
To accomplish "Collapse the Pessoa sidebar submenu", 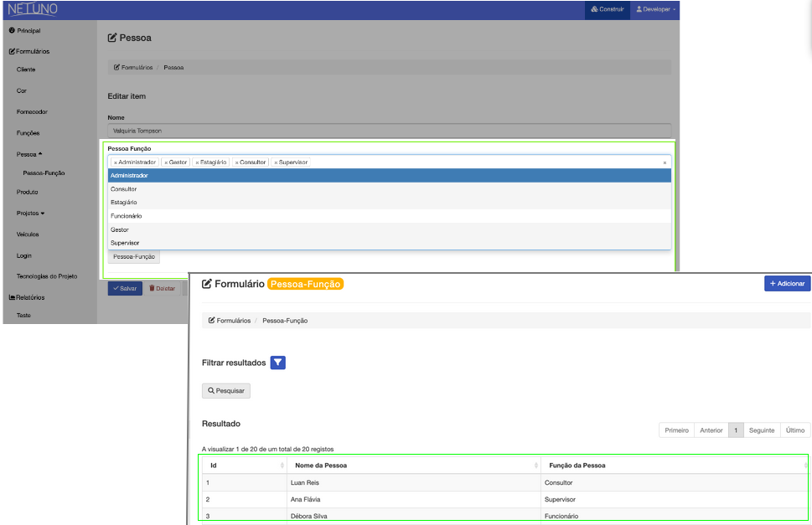I will click(29, 154).
